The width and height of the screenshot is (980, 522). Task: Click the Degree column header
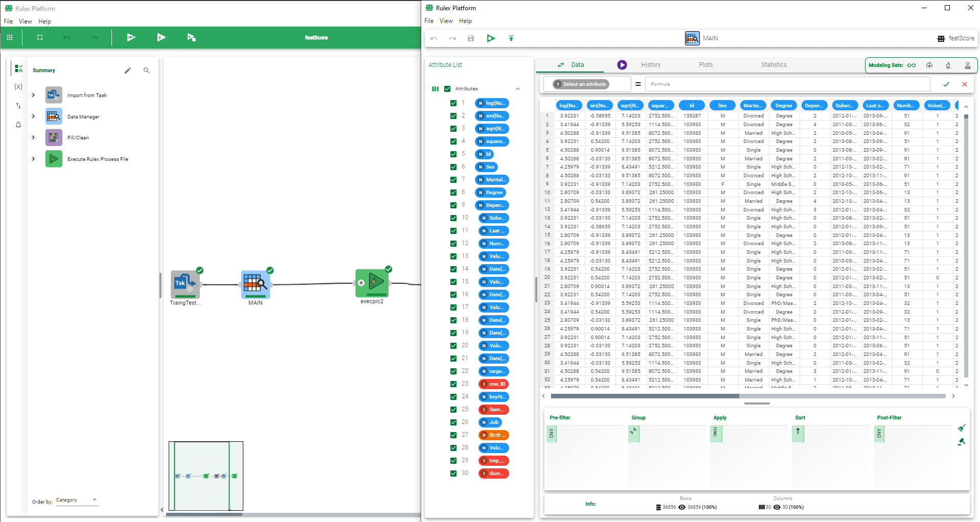coord(783,106)
